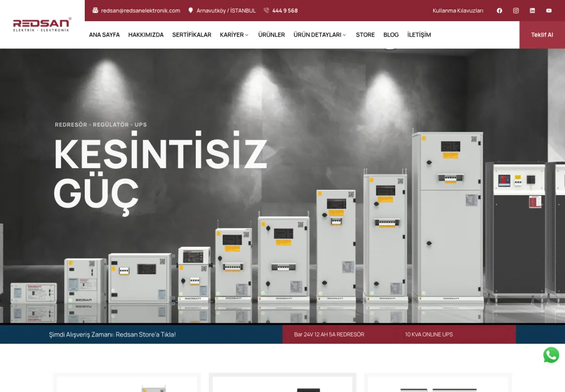This screenshot has width=565, height=392.
Task: Open İLETİŞİM menu item
Action: (419, 35)
